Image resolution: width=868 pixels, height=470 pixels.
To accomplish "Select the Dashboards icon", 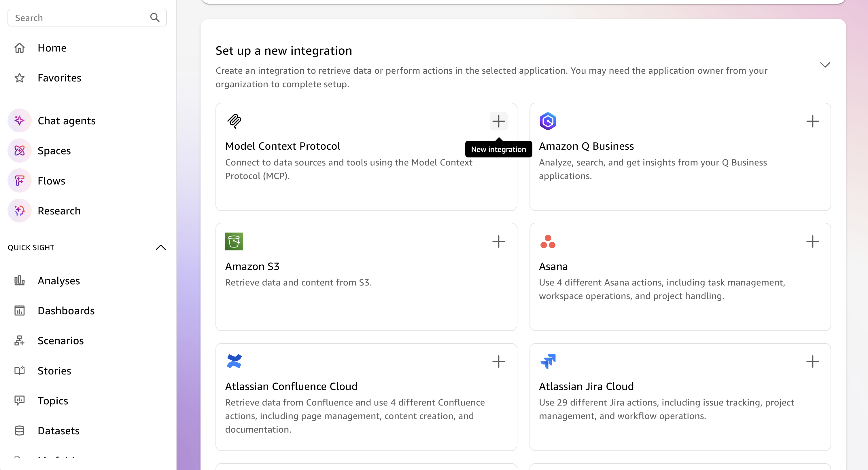I will tap(19, 311).
